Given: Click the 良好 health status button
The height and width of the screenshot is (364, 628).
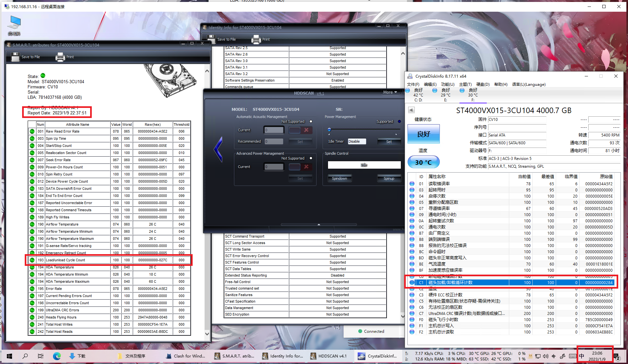Looking at the screenshot, I should pyautogui.click(x=424, y=134).
